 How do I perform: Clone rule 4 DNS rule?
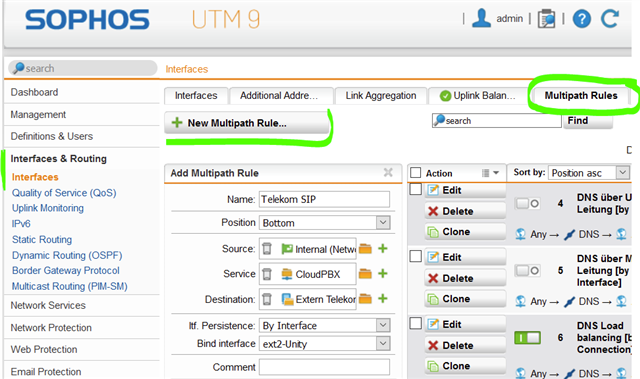[x=465, y=232]
